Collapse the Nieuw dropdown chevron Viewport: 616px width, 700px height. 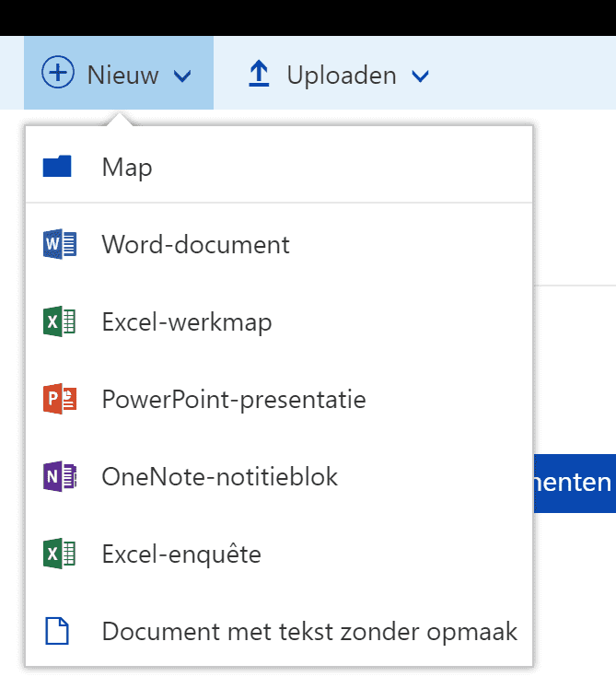[x=182, y=76]
